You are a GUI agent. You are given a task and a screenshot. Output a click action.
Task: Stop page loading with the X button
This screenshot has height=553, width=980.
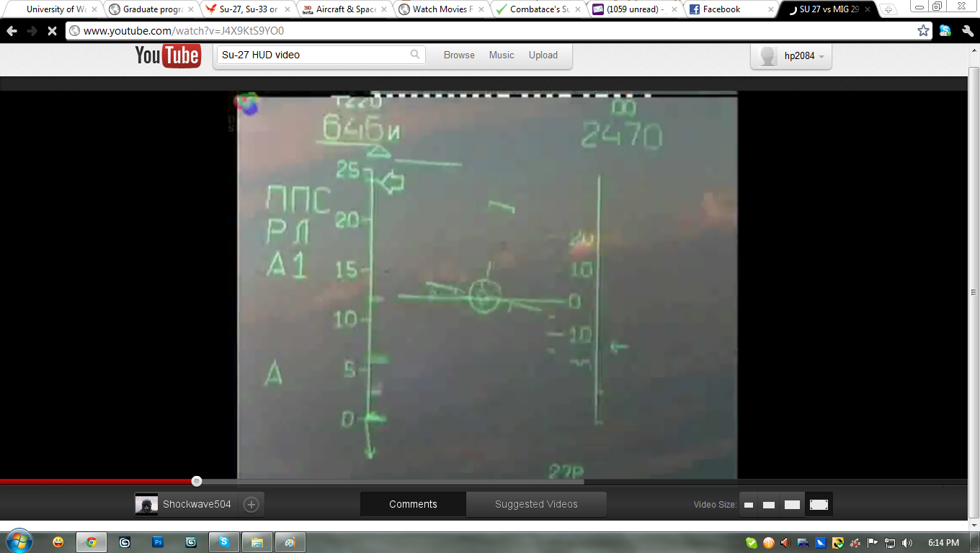[52, 31]
